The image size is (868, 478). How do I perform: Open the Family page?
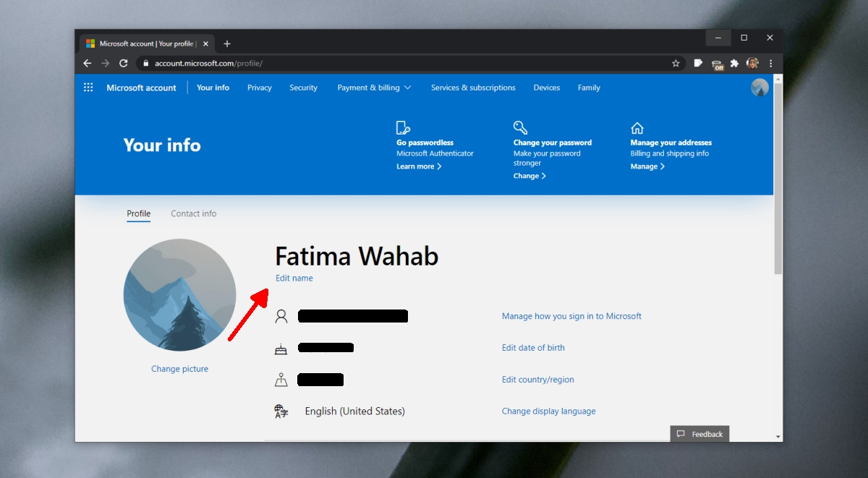pyautogui.click(x=589, y=88)
